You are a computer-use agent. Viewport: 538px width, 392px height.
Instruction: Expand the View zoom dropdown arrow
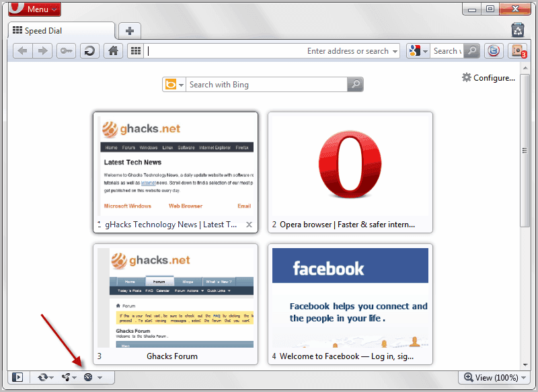(x=524, y=378)
